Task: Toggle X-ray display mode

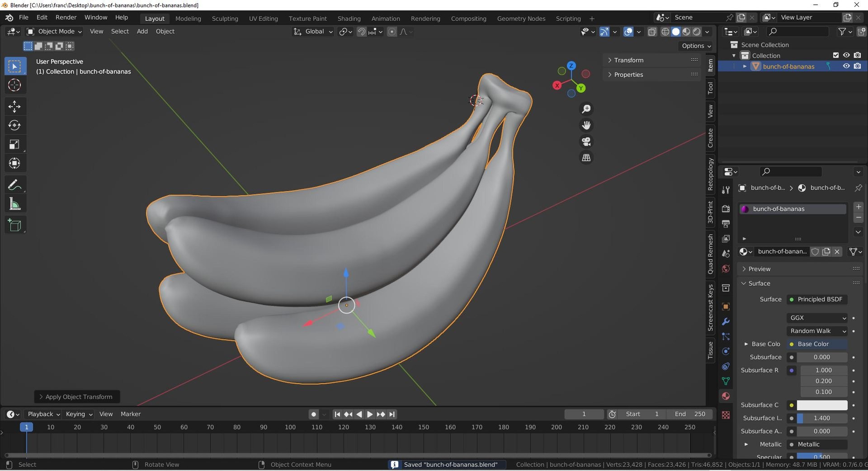Action: pyautogui.click(x=652, y=32)
